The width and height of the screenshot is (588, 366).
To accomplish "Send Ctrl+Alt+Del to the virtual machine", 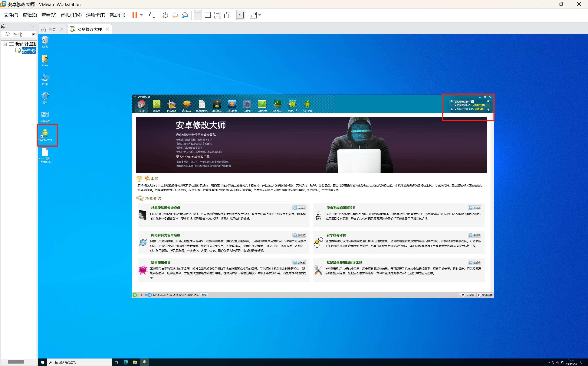I will tap(152, 15).
